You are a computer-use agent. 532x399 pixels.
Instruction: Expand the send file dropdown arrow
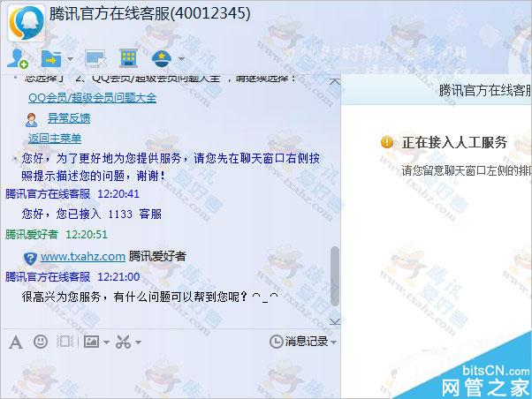(70, 59)
